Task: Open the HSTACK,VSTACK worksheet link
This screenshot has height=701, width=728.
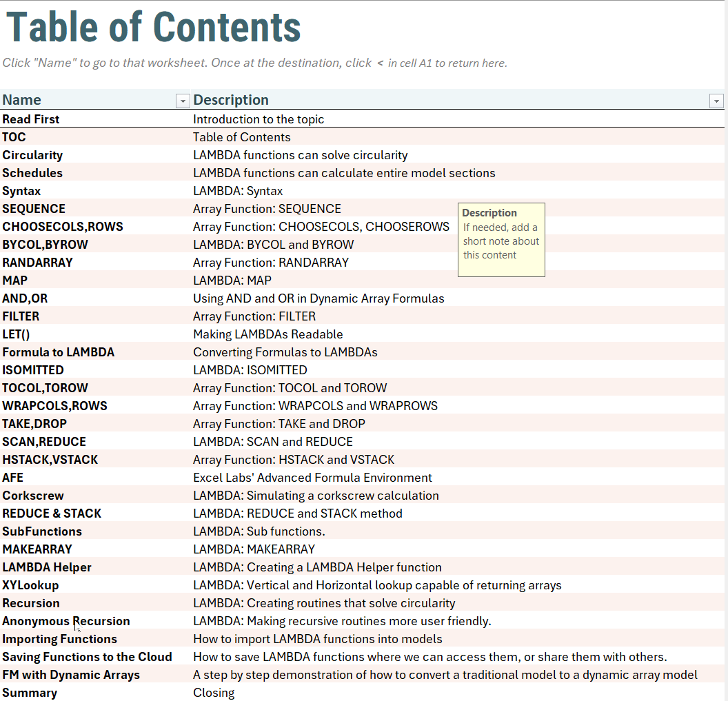Action: pos(50,460)
